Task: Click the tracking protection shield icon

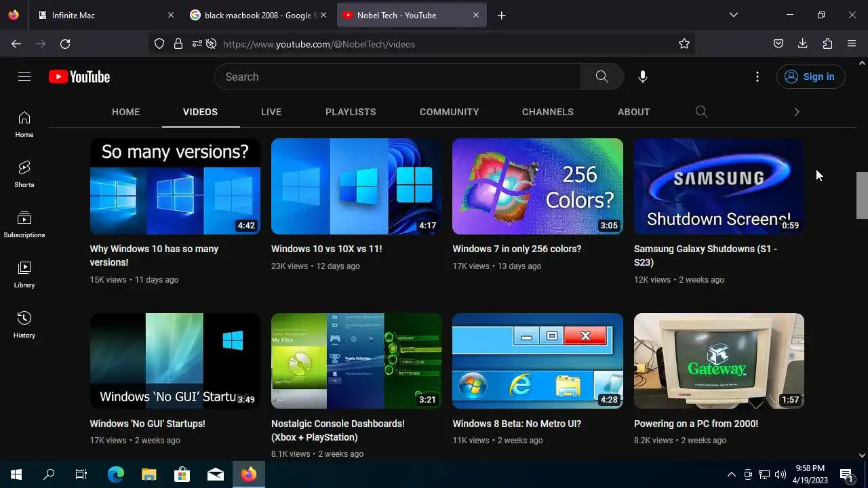Action: pyautogui.click(x=159, y=44)
